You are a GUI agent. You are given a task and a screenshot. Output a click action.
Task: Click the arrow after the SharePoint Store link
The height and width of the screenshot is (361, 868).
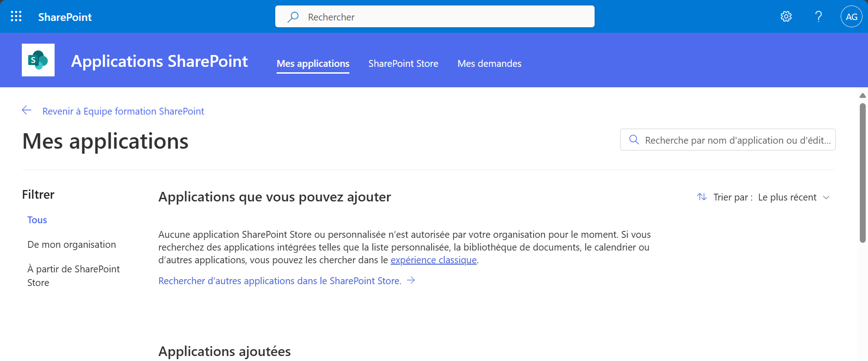click(x=411, y=281)
